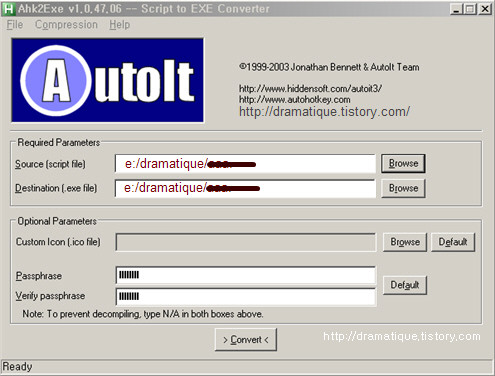Click the 'Custom Icon (.ico file)' label
495x376 pixels.
(58, 242)
